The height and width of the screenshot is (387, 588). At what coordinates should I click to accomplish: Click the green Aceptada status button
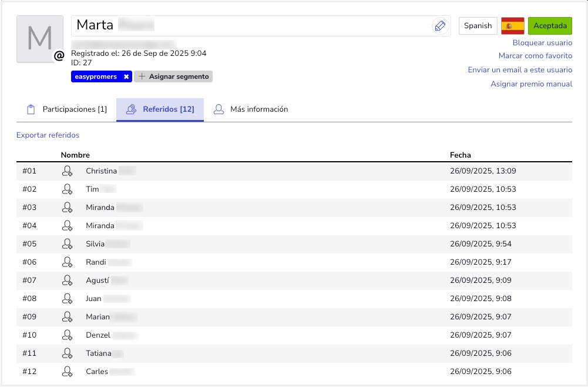[550, 26]
